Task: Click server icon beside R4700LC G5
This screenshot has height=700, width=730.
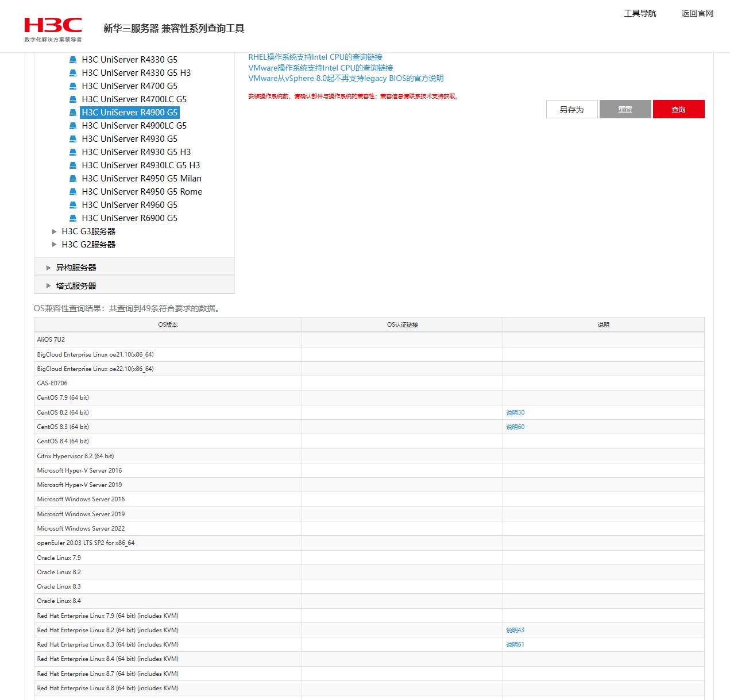Action: [x=73, y=99]
